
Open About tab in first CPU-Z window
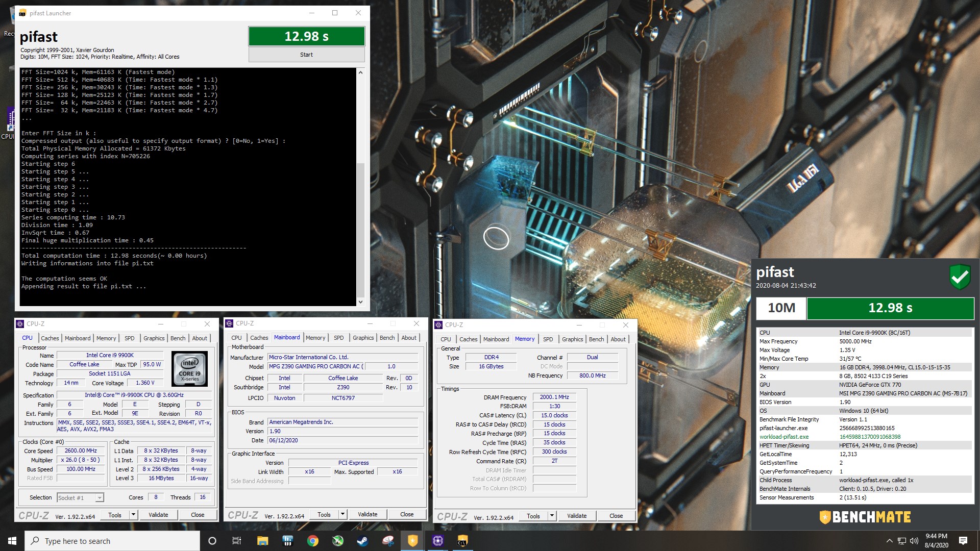click(x=200, y=338)
